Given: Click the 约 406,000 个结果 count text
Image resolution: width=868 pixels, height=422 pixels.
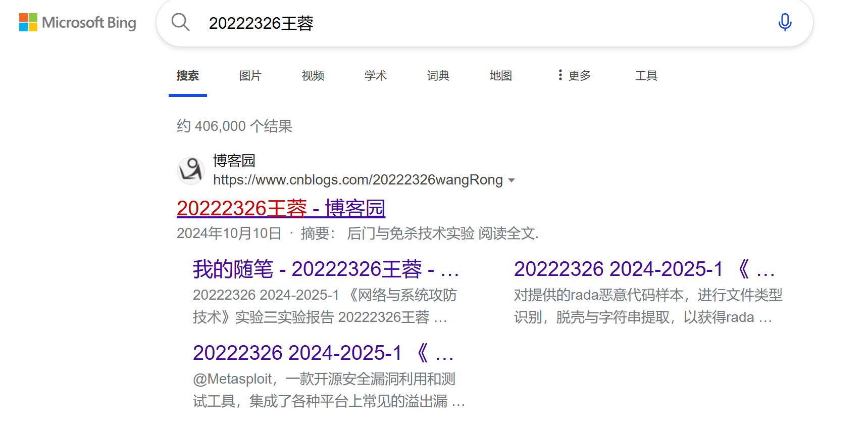Looking at the screenshot, I should coord(234,126).
